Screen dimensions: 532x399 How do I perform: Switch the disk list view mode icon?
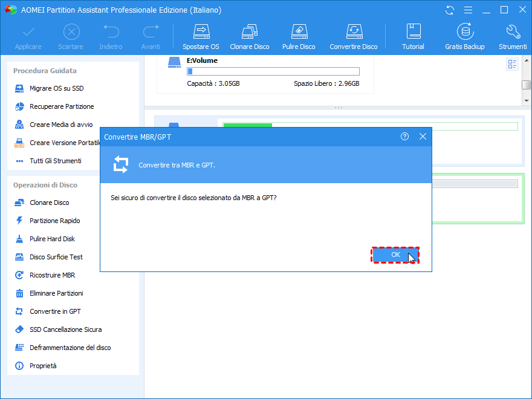(512, 64)
